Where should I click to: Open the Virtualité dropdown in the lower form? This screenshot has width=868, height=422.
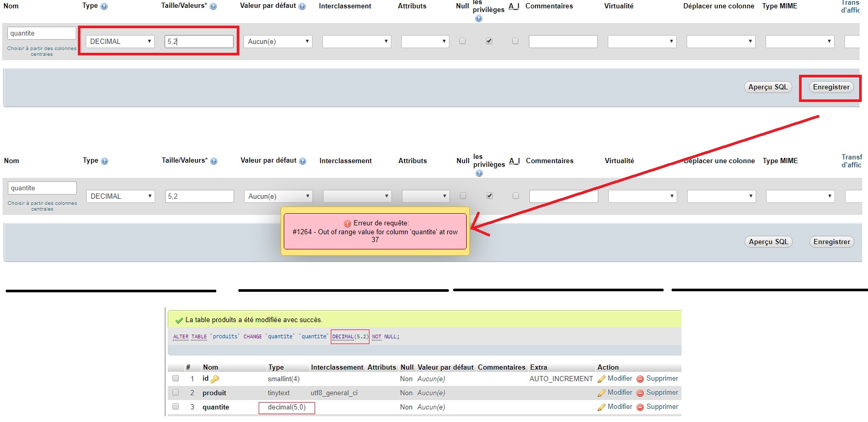643,196
